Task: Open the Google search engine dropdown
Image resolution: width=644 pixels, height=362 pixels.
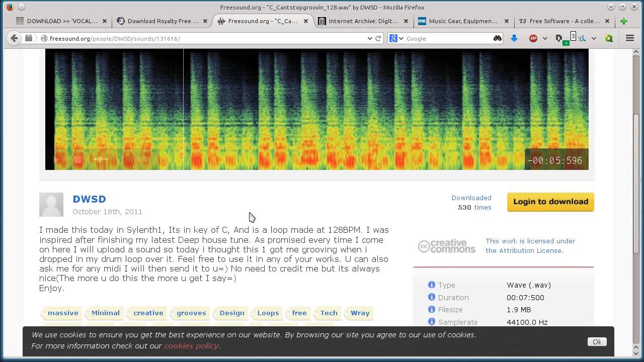Action: click(x=401, y=38)
